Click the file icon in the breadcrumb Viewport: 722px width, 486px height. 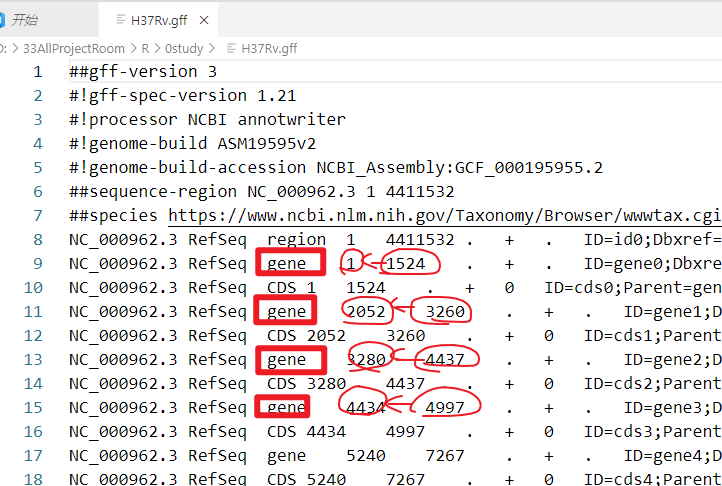click(232, 48)
